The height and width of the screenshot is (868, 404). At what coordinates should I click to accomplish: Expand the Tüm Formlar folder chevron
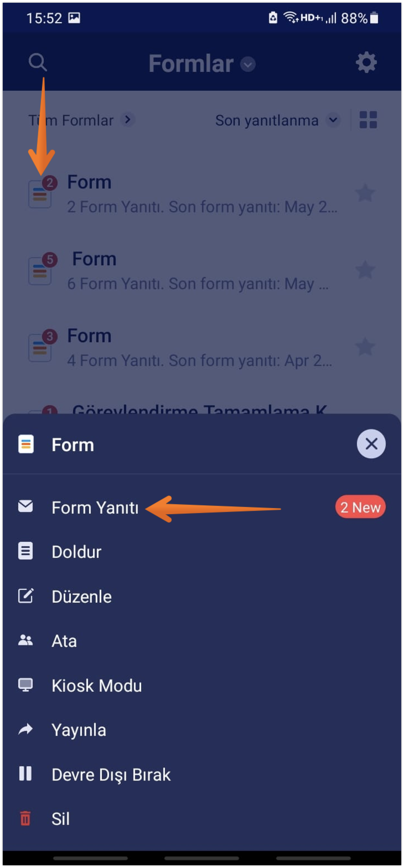tap(128, 120)
